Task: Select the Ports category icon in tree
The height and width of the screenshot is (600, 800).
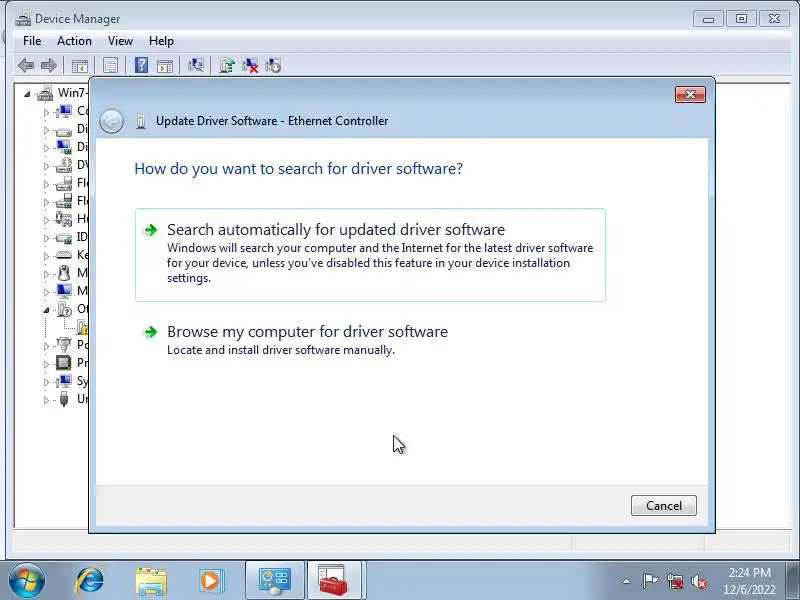Action: coord(64,345)
